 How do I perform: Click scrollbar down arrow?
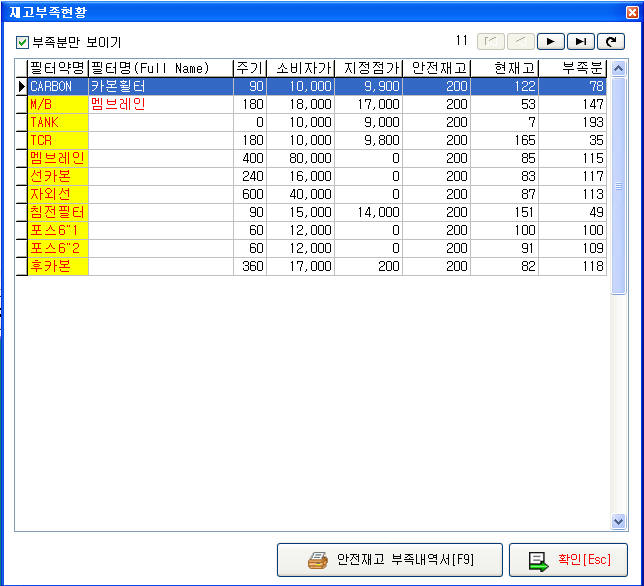pyautogui.click(x=618, y=522)
